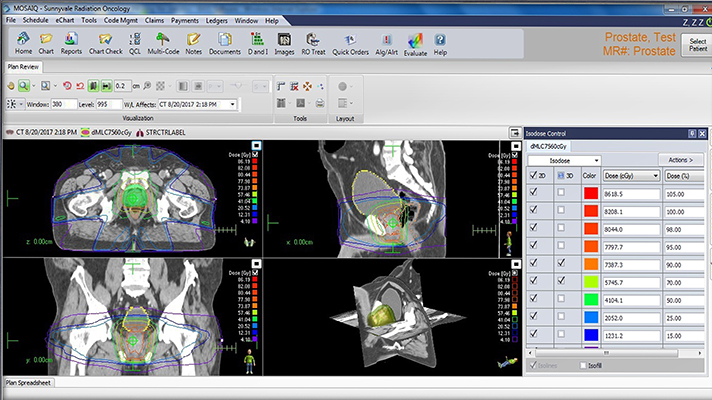Click the Actions button

point(680,160)
